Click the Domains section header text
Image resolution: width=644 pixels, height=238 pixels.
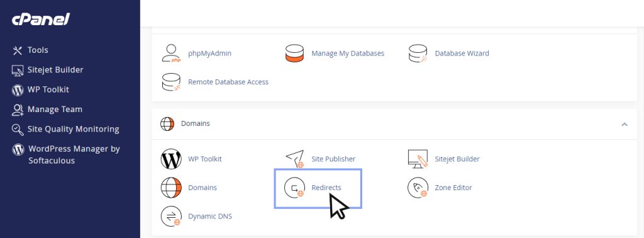[x=196, y=124]
